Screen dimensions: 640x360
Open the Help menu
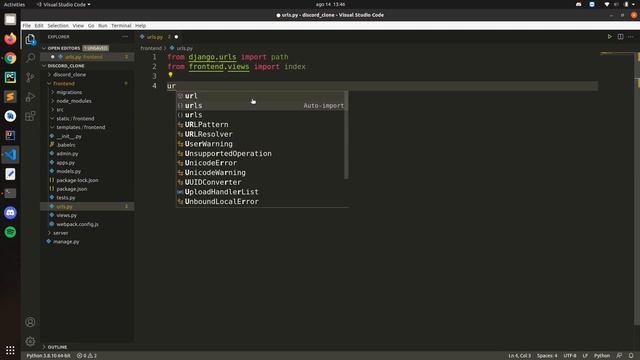click(x=140, y=25)
